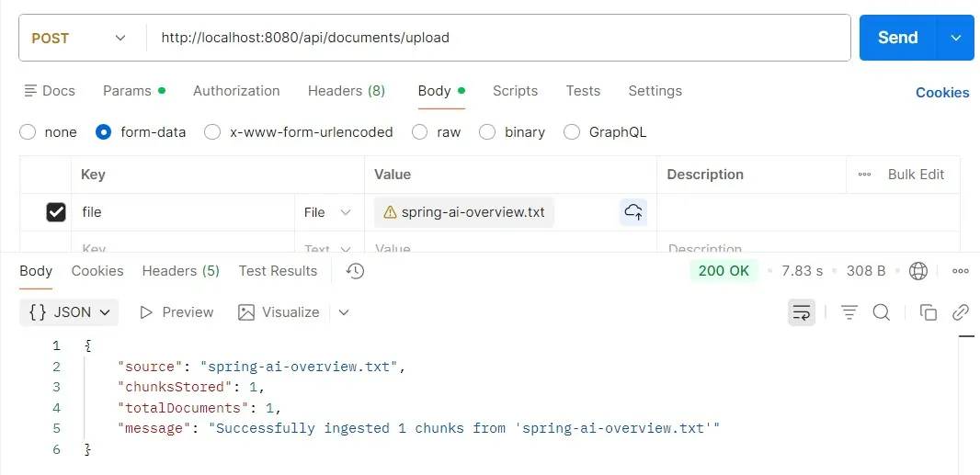Switch to the Authorization tab

[236, 91]
